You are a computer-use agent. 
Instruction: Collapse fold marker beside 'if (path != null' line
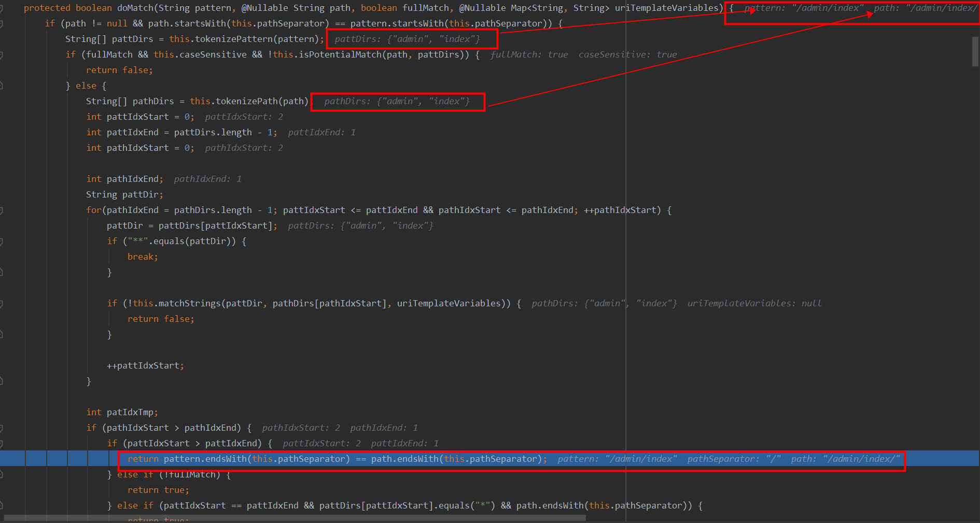pos(2,24)
